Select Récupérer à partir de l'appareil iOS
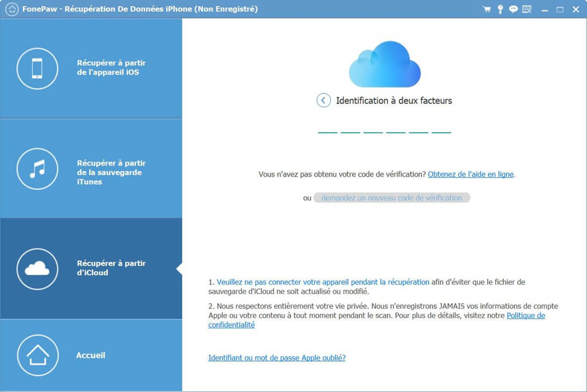 tap(111, 68)
